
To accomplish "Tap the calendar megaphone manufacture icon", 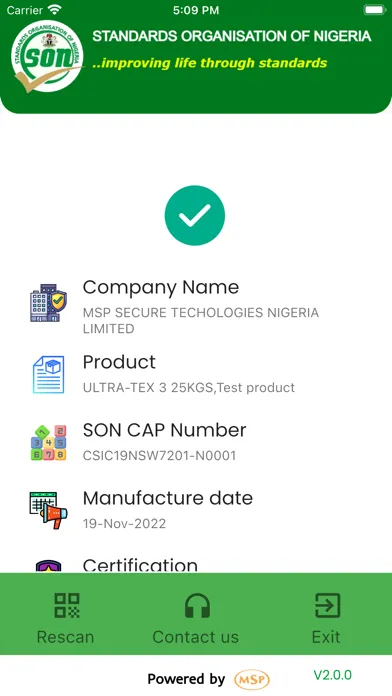I will click(48, 510).
